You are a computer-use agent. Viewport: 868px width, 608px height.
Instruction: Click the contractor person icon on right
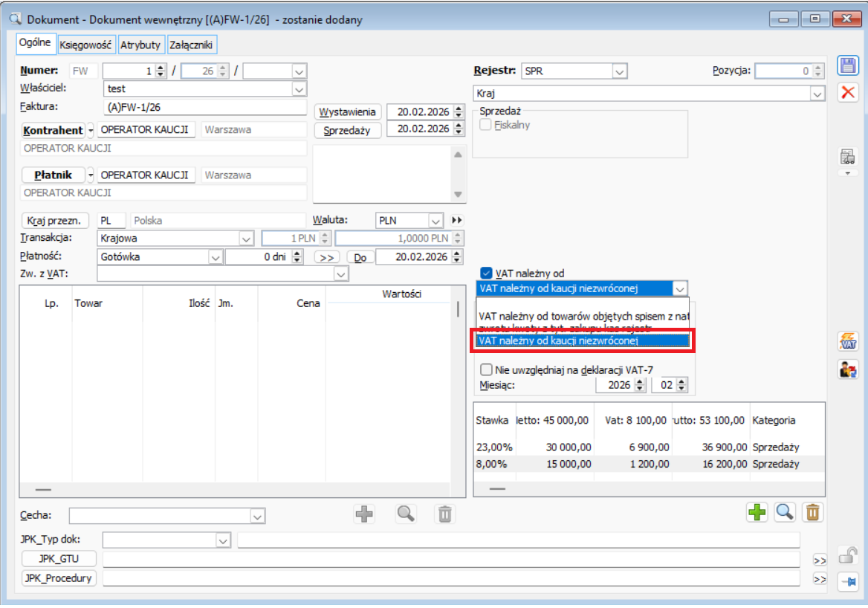point(848,369)
